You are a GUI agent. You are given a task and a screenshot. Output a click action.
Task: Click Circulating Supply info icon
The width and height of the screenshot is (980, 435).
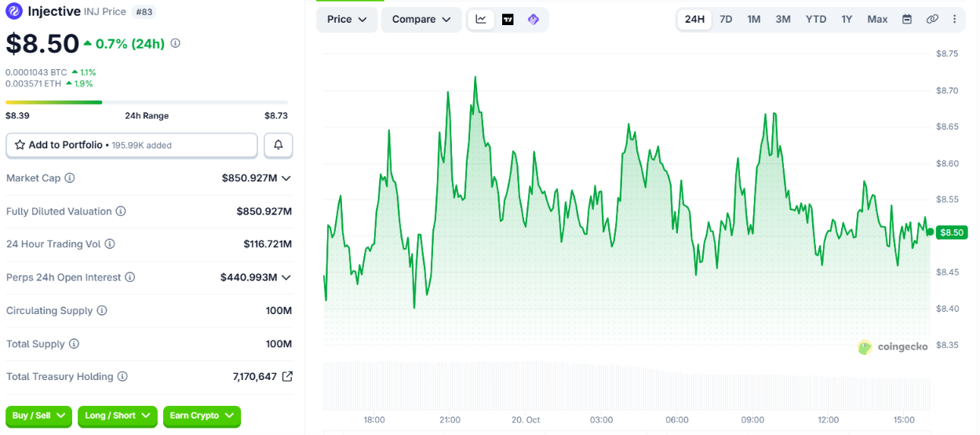pos(102,311)
